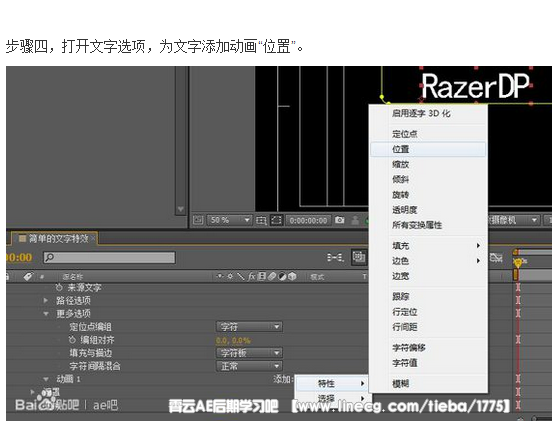This screenshot has height=423, width=552.
Task: Choose 字符偏移 in the property menu
Action: pos(428,348)
